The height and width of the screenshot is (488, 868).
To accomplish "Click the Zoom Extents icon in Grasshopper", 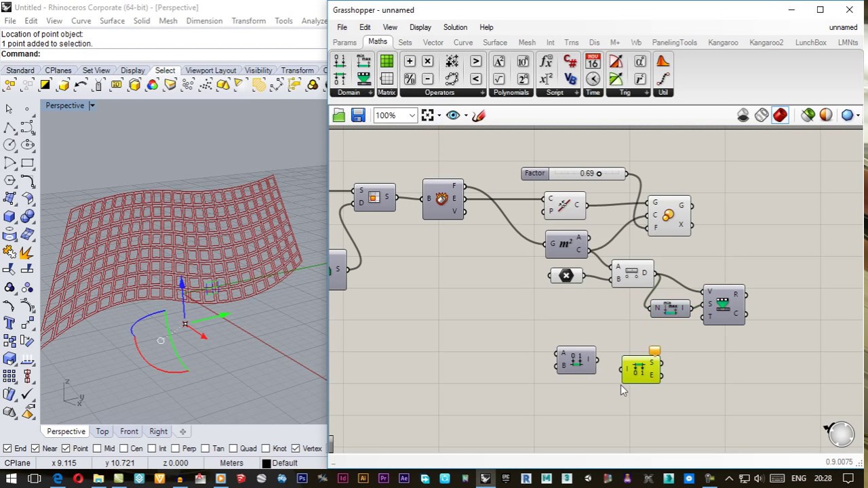I will coord(427,115).
